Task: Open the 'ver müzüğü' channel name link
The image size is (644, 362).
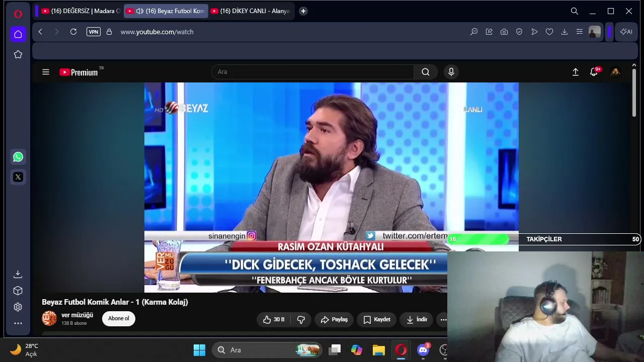Action: [77, 315]
